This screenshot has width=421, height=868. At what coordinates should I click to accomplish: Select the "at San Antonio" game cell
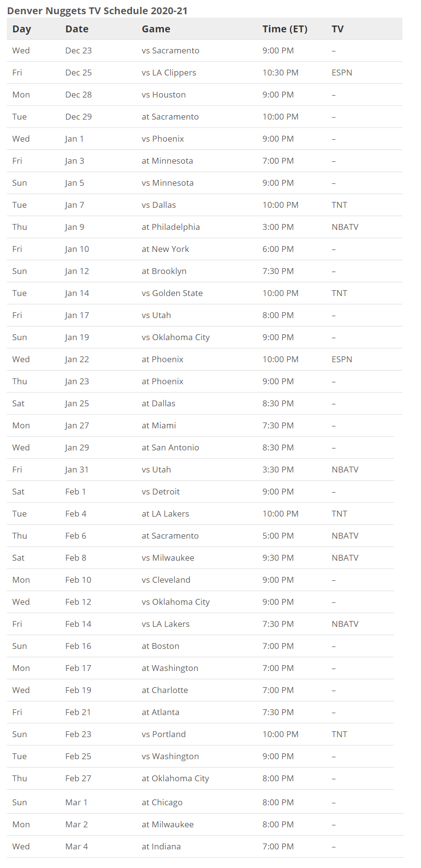(x=170, y=447)
